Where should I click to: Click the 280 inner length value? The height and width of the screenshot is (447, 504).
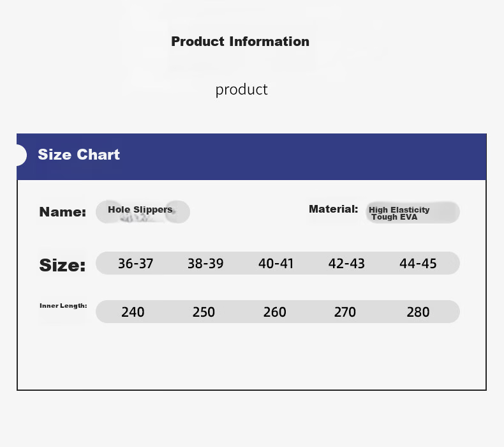coord(418,312)
